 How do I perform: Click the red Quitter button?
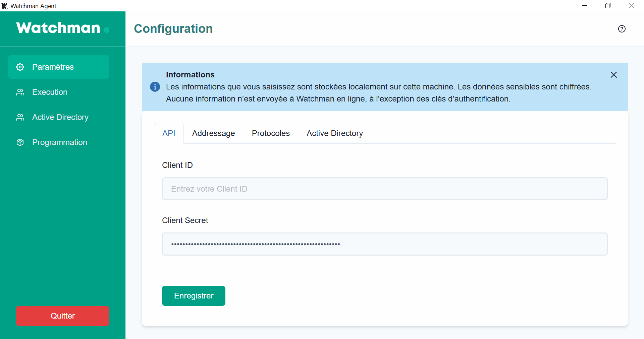(63, 316)
